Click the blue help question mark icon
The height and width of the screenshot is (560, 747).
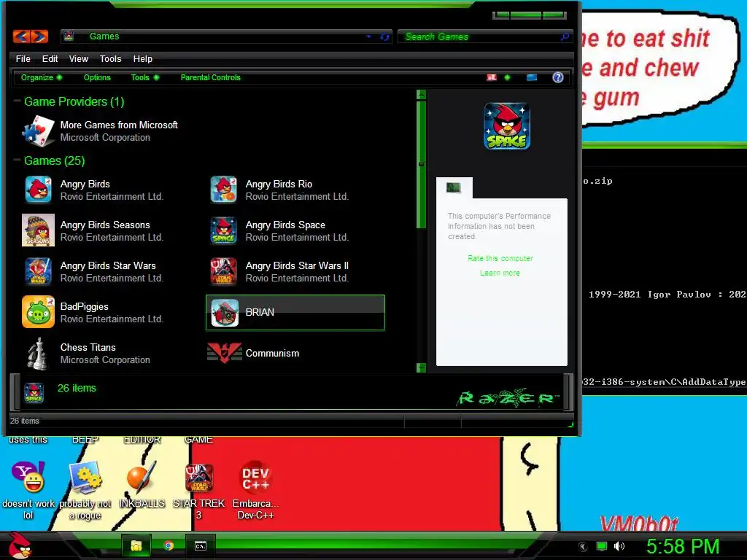pos(558,77)
